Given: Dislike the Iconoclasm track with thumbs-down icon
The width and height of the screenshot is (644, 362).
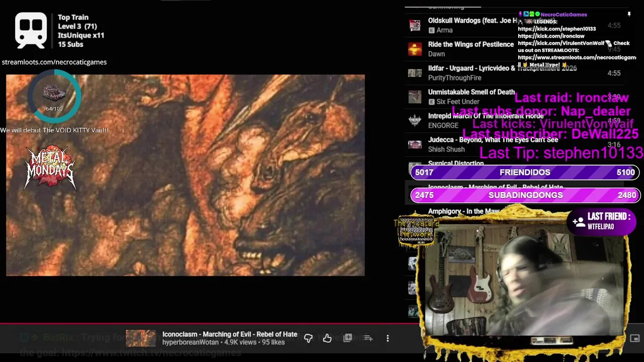Looking at the screenshot, I should click(308, 338).
